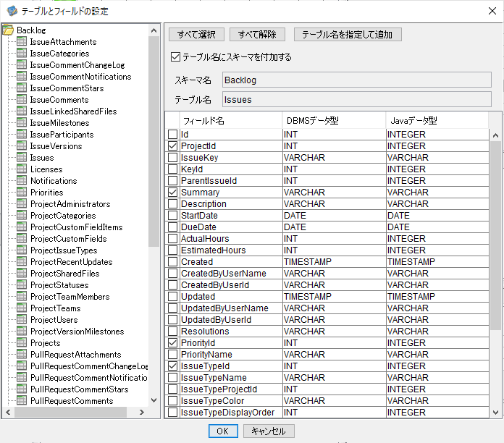Click tree panel scroll up arrow
504x443 pixels.
point(154,30)
